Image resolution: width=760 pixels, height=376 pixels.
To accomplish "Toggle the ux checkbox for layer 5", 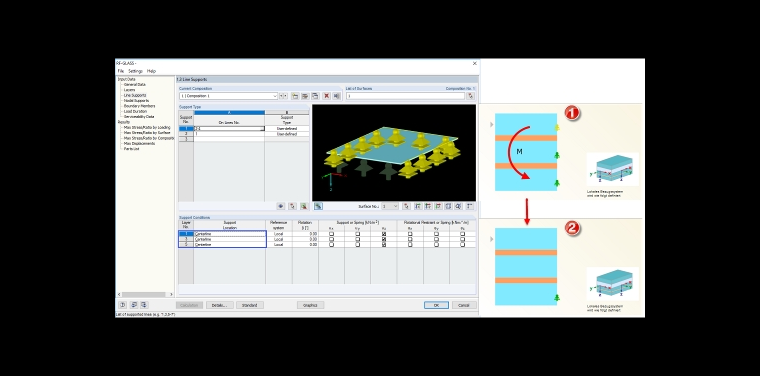I will pos(332,245).
